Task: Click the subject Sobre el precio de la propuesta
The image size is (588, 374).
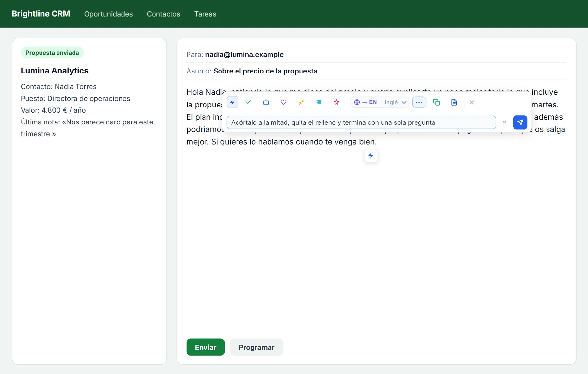Action: pyautogui.click(x=265, y=71)
